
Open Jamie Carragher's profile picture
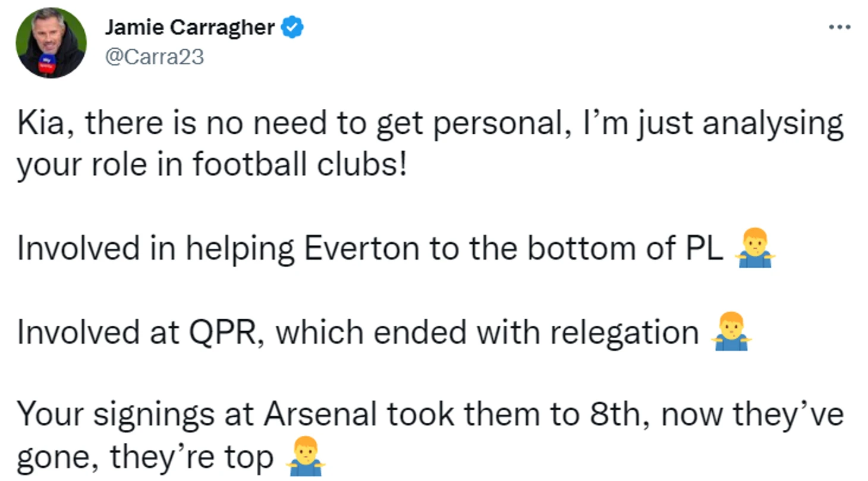51,43
